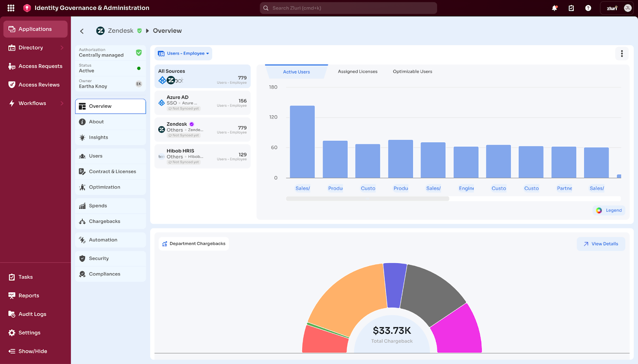Click the green Active status dot

139,69
